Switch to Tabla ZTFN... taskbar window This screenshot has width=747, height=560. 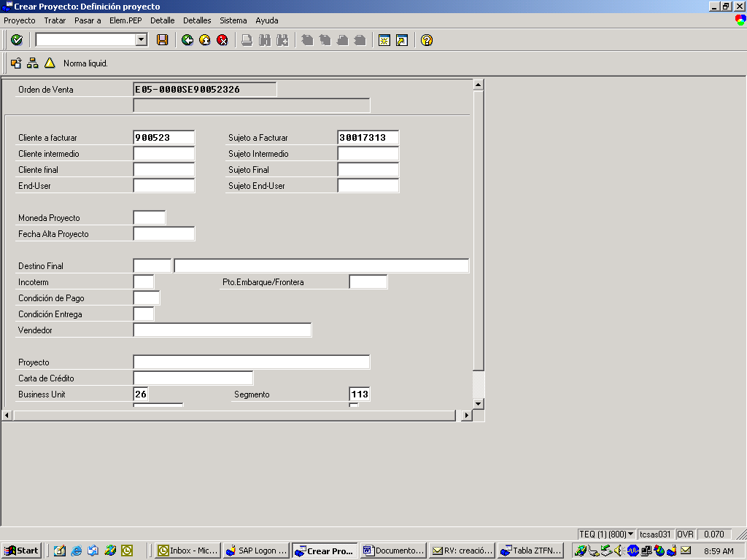tap(531, 551)
